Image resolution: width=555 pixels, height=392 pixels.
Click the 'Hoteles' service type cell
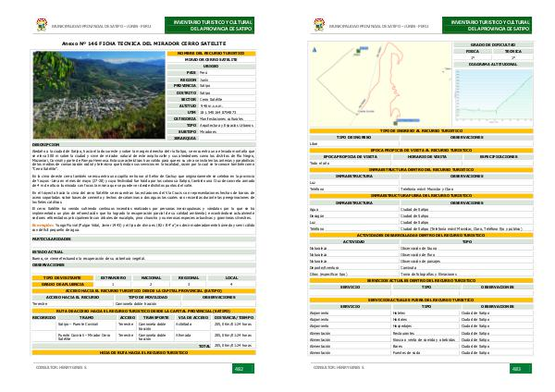[425, 313]
